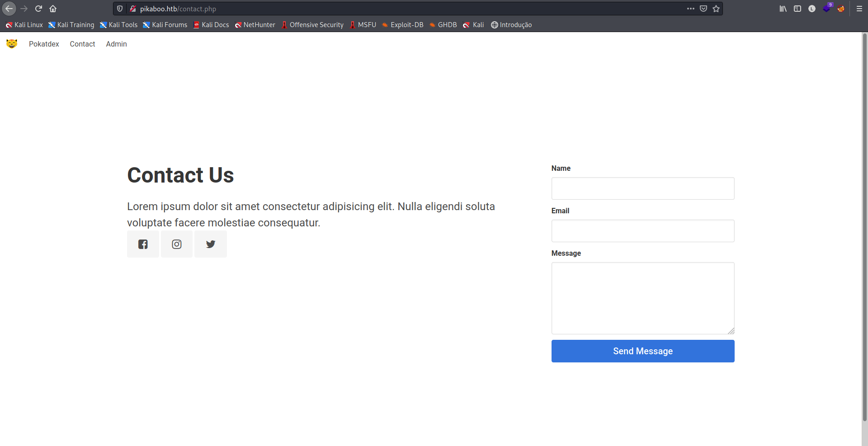Show tracking protection shield info
Viewport: 868px width, 446px height.
(120, 9)
